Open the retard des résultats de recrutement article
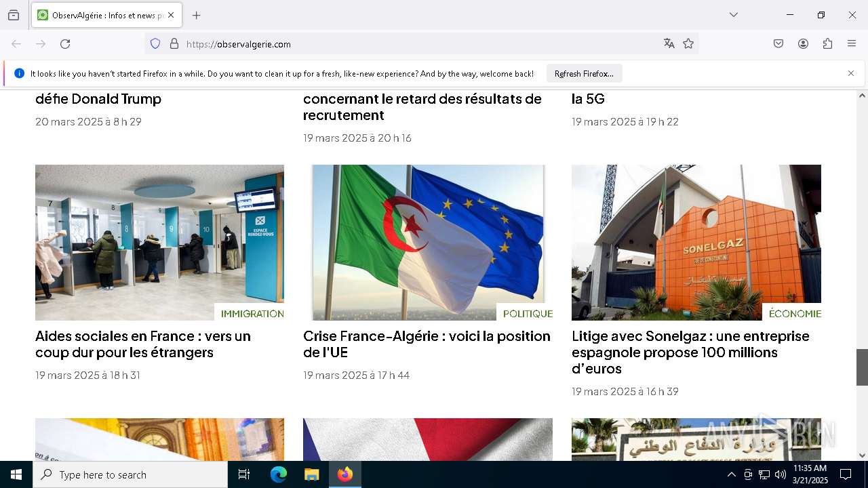Viewport: 868px width, 488px height. coord(422,107)
